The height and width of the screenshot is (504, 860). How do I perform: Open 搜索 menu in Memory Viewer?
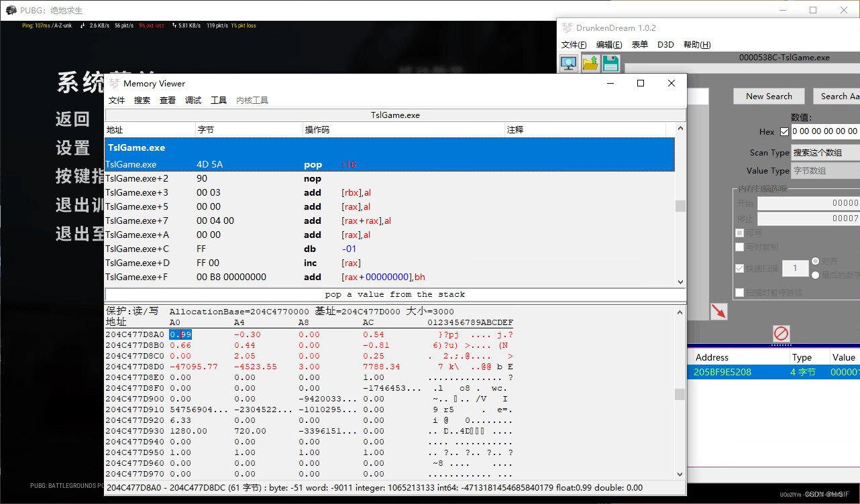(x=142, y=101)
